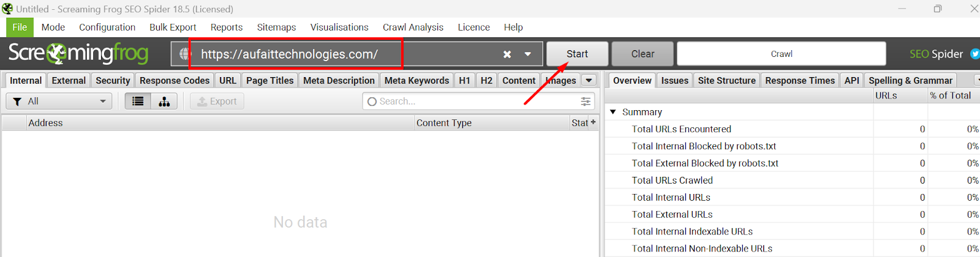Show more tabs in the left panel
This screenshot has height=257, width=980.
(589, 80)
